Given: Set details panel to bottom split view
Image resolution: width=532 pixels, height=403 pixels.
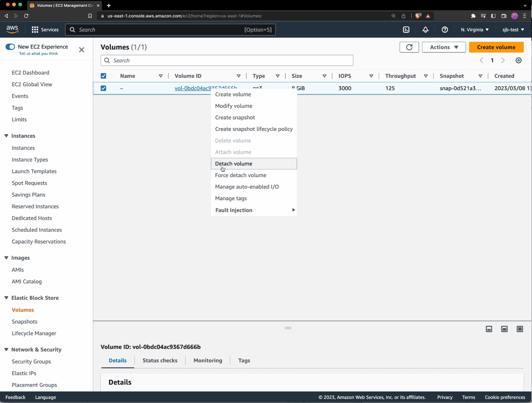Looking at the screenshot, I should pyautogui.click(x=489, y=329).
